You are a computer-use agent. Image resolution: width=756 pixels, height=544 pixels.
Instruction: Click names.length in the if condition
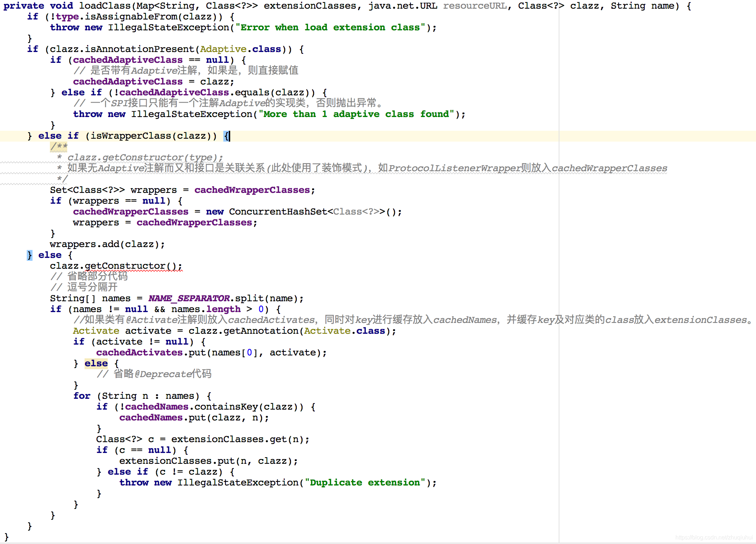206,309
